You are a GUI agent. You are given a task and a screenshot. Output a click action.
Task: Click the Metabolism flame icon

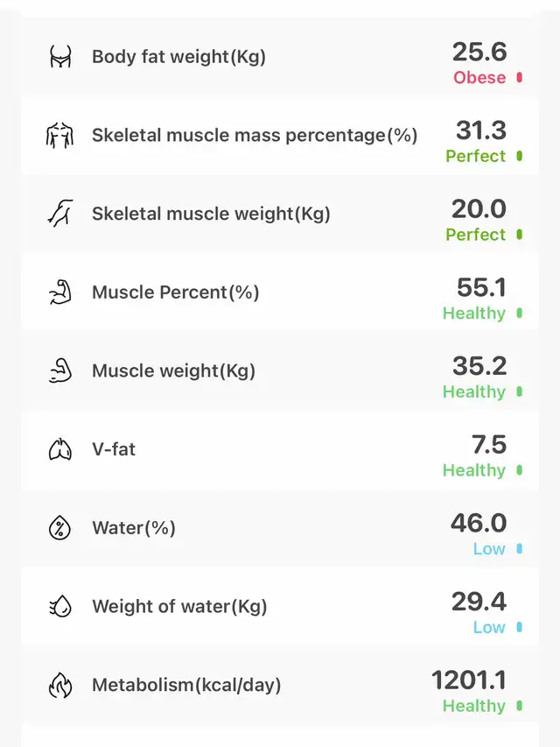[x=59, y=685]
